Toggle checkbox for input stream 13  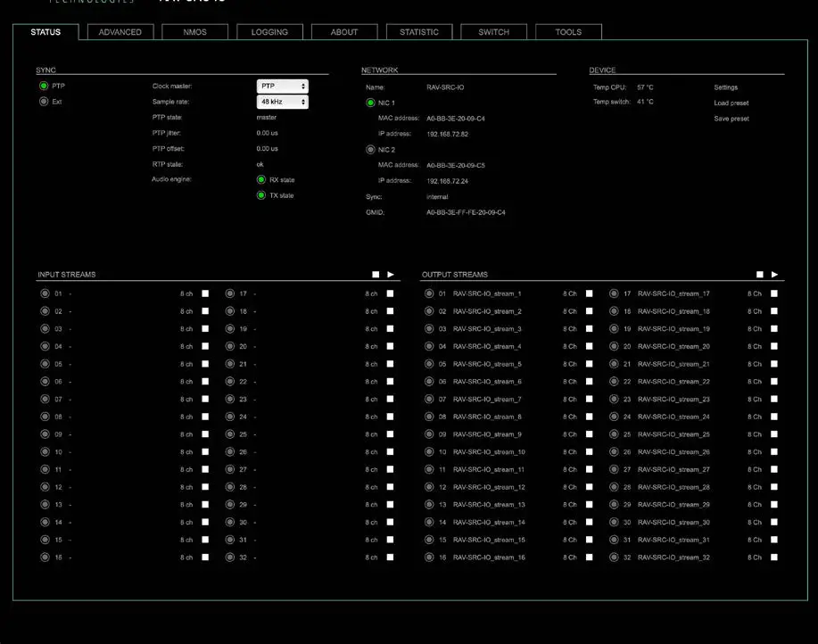point(205,504)
